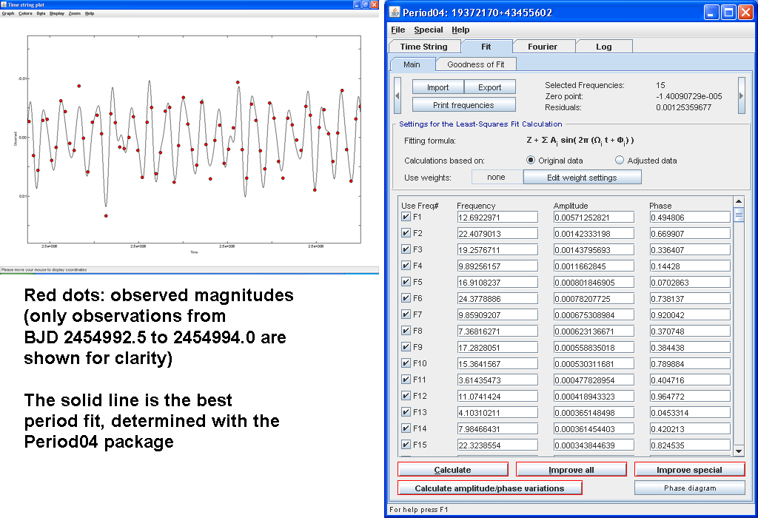Screen dimensions: 758x532
Task: Open the Phase diagram
Action: click(690, 488)
